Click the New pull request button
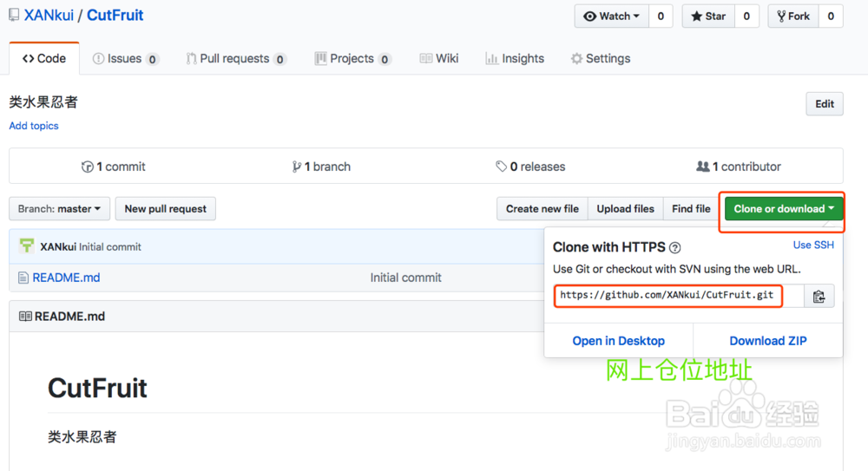The height and width of the screenshot is (471, 868). pyautogui.click(x=166, y=209)
